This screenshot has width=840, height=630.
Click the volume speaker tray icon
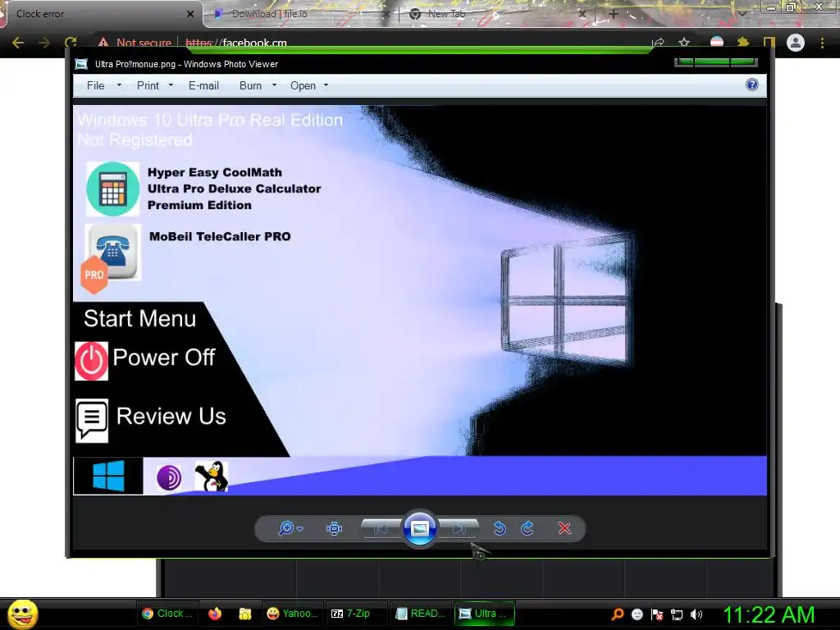696,614
